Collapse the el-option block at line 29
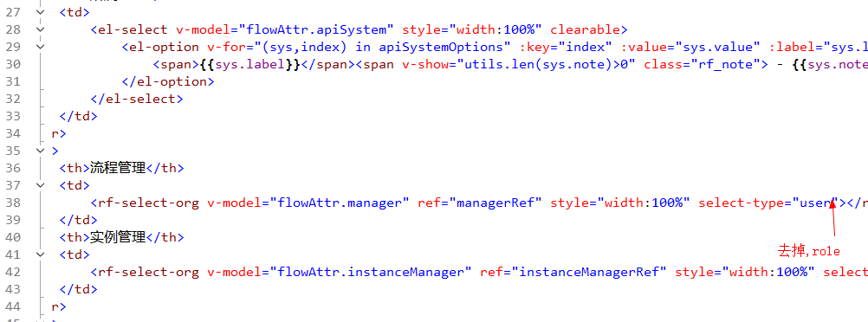Image resolution: width=868 pixels, height=322 pixels. (39, 47)
